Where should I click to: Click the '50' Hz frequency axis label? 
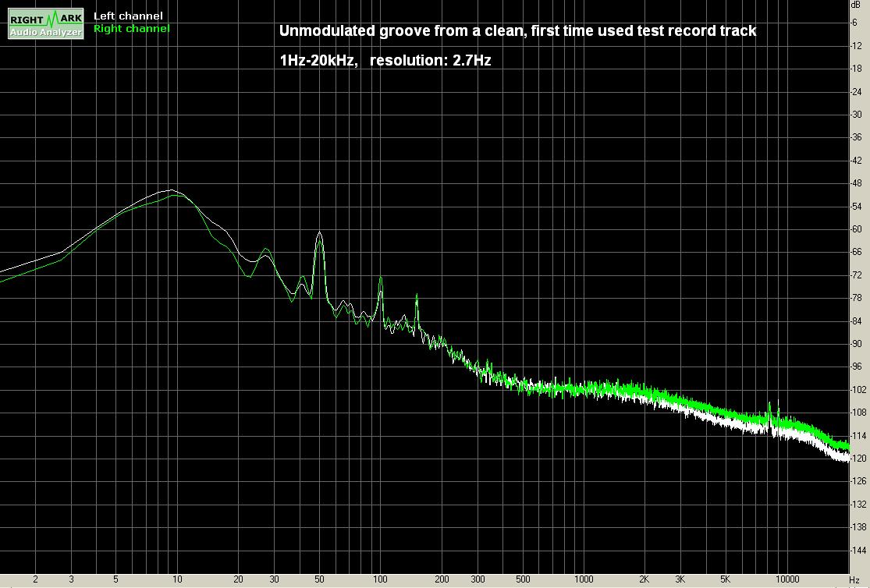coord(319,579)
